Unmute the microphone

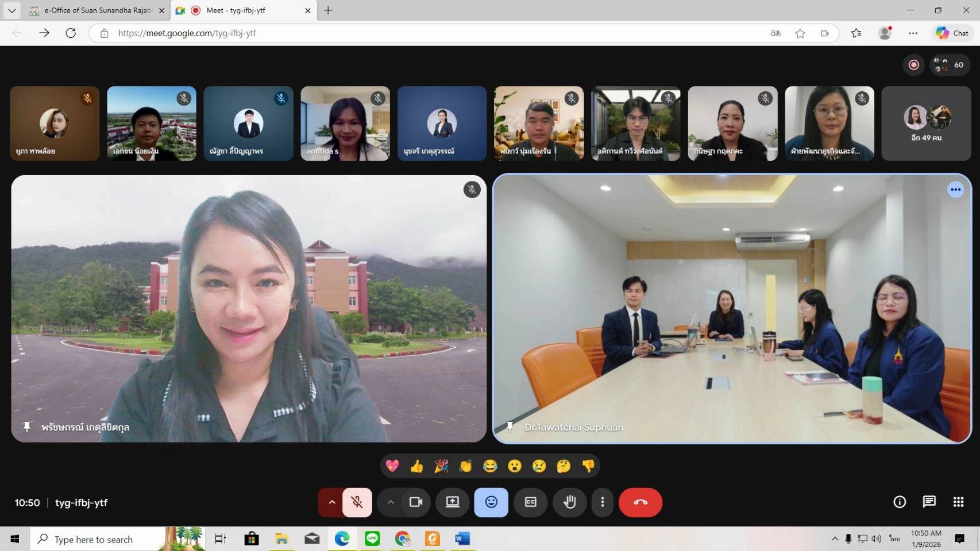click(357, 502)
